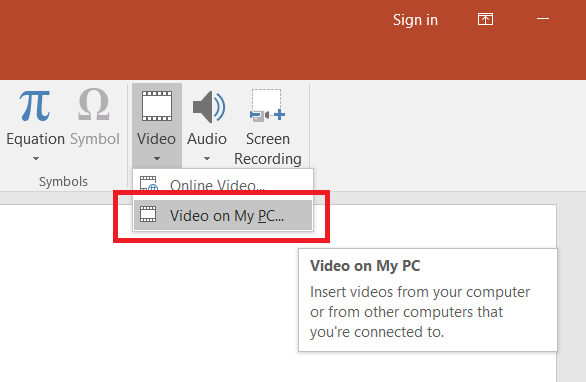Start Screen Recording via its icon
Viewport: 586px width, 382px height.
tap(267, 105)
